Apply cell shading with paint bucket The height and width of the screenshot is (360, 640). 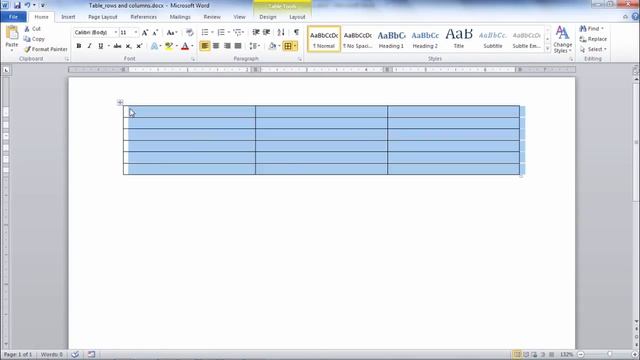[272, 46]
